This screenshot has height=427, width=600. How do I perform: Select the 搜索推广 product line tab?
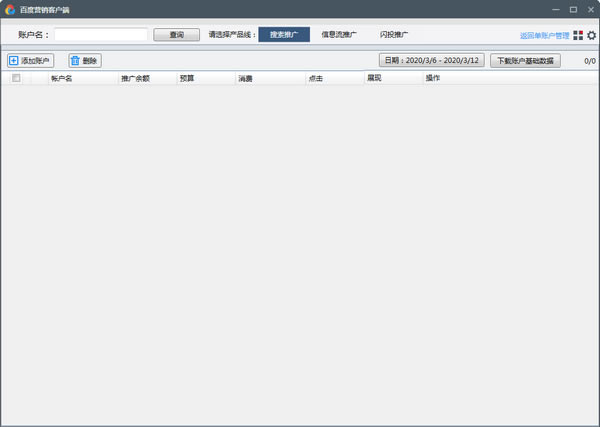[284, 35]
